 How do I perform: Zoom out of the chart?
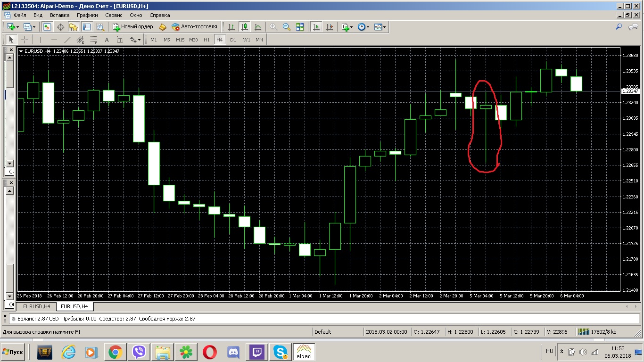click(287, 27)
